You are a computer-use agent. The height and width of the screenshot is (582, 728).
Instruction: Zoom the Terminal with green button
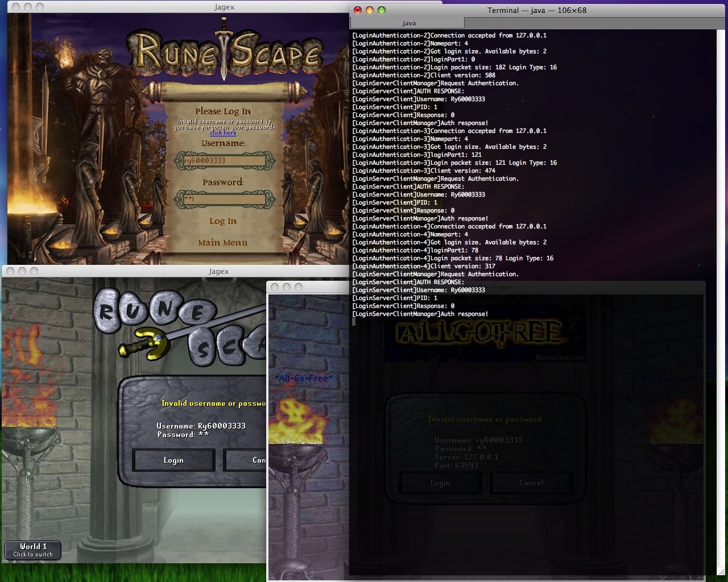[382, 10]
